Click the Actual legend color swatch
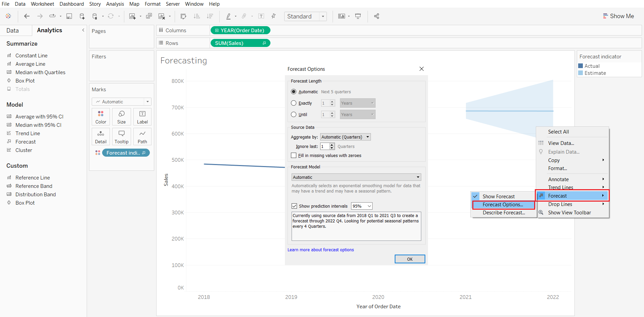This screenshot has width=644, height=317. point(581,66)
